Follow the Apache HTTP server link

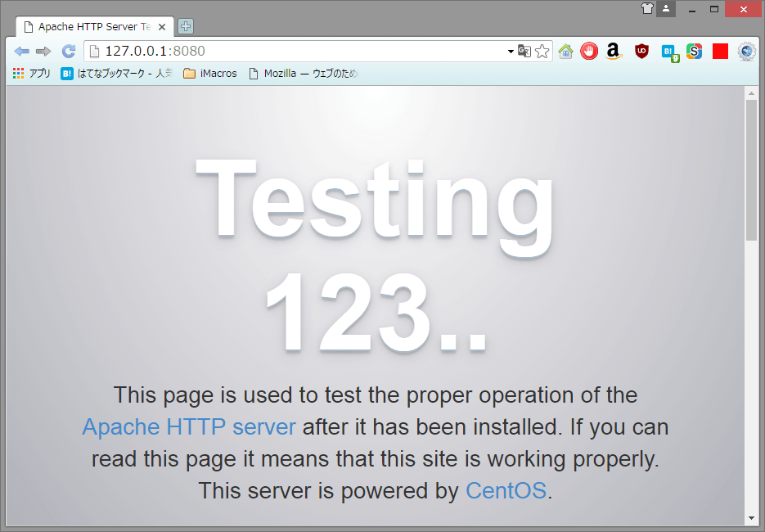[x=189, y=427]
